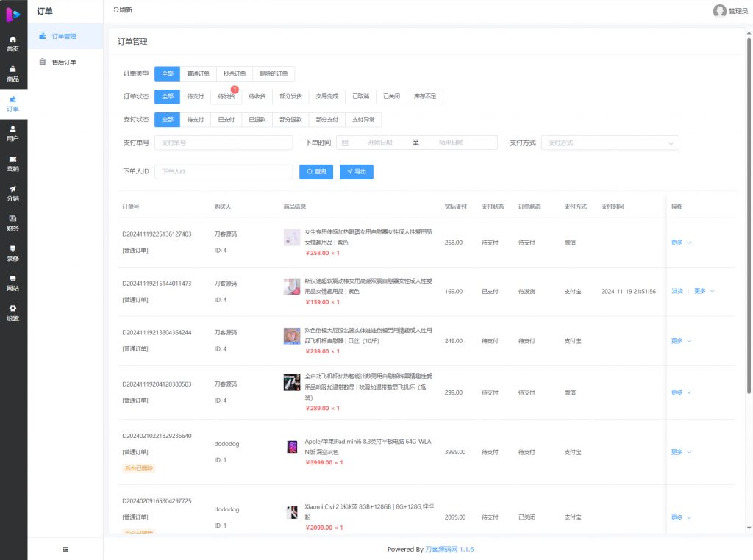Choose 已支付 payment status filter
This screenshot has height=560, width=753.
point(226,120)
